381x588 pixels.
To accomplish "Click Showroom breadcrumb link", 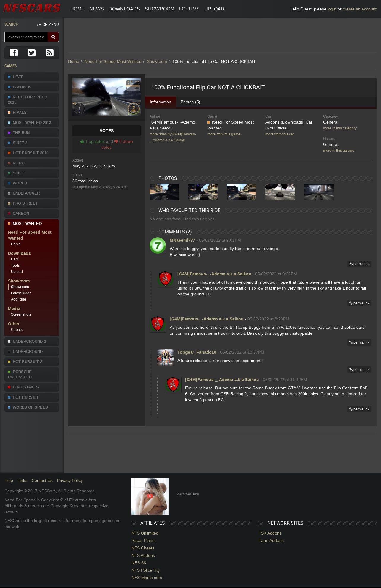I will (157, 61).
